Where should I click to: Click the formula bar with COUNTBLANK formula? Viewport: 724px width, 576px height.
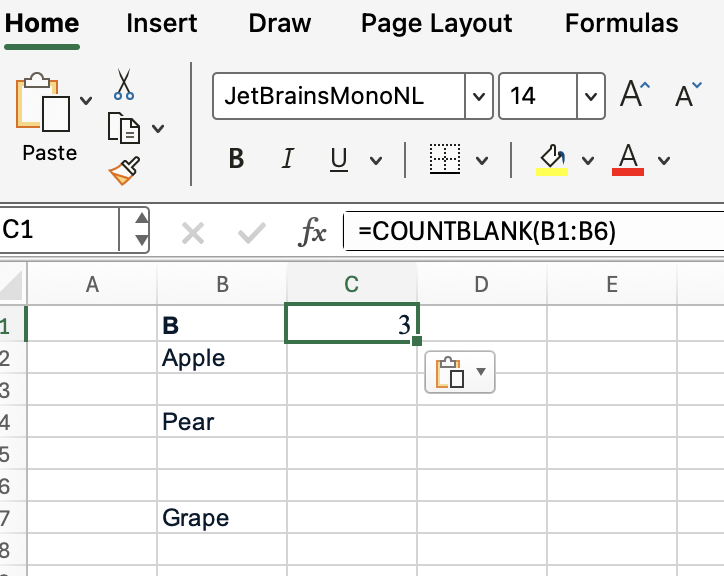click(x=534, y=231)
